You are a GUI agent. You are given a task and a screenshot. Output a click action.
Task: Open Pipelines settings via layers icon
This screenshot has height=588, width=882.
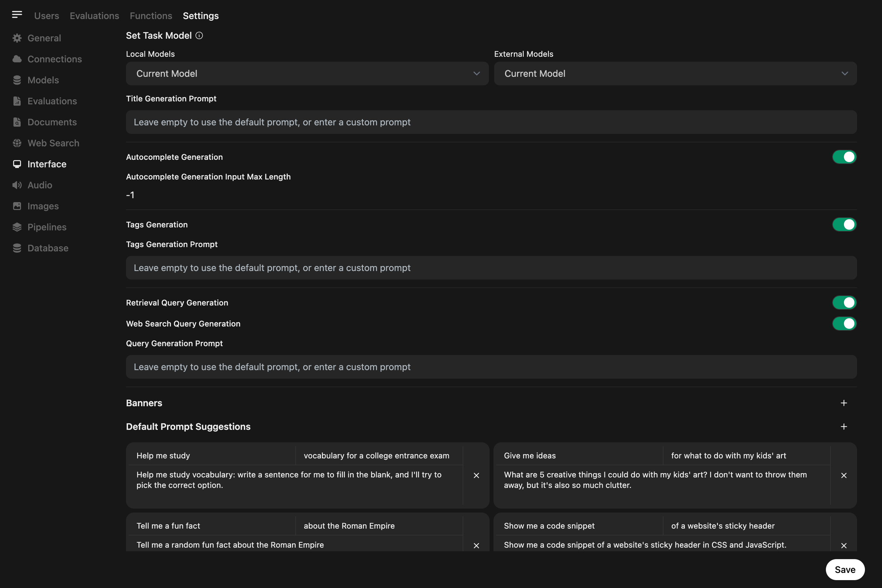(x=17, y=227)
